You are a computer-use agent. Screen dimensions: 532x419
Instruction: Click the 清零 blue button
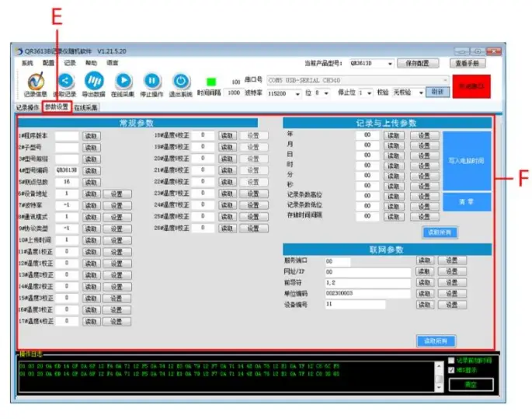(x=467, y=202)
